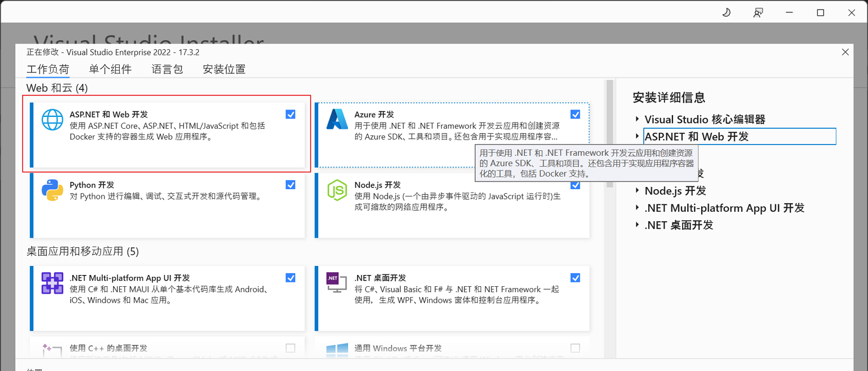This screenshot has width=868, height=371.
Task: Click the Node.js workload icon
Action: pos(337,190)
